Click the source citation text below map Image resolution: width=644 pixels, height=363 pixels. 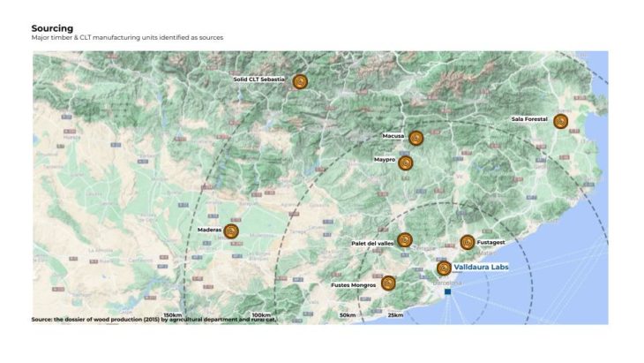(154, 320)
